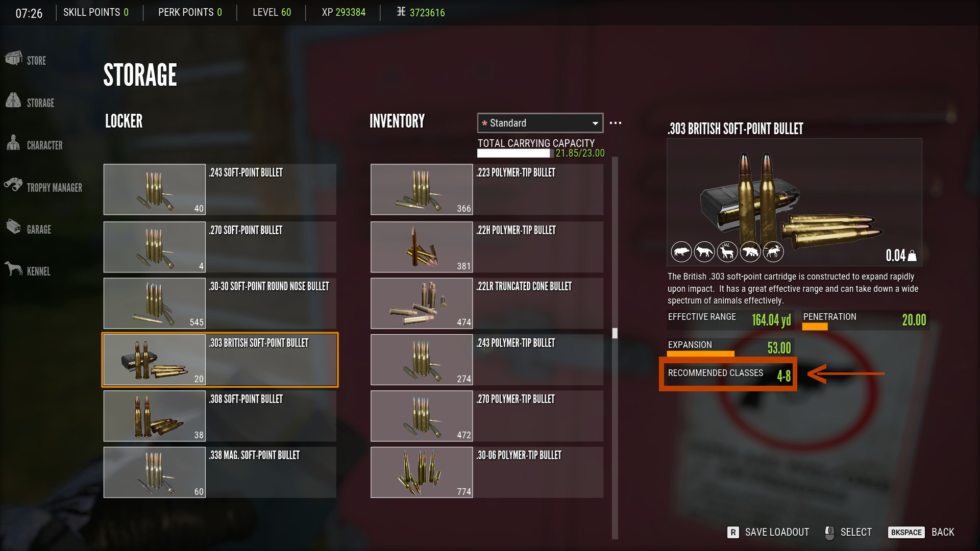The width and height of the screenshot is (980, 551).
Task: Open the Kennel dog icon
Action: point(14,268)
